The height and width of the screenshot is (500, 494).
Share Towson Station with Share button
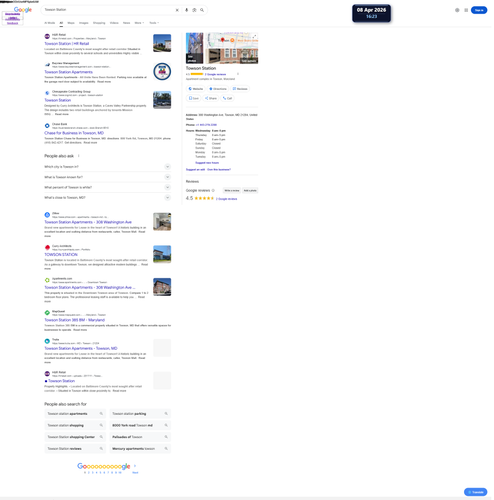[211, 98]
